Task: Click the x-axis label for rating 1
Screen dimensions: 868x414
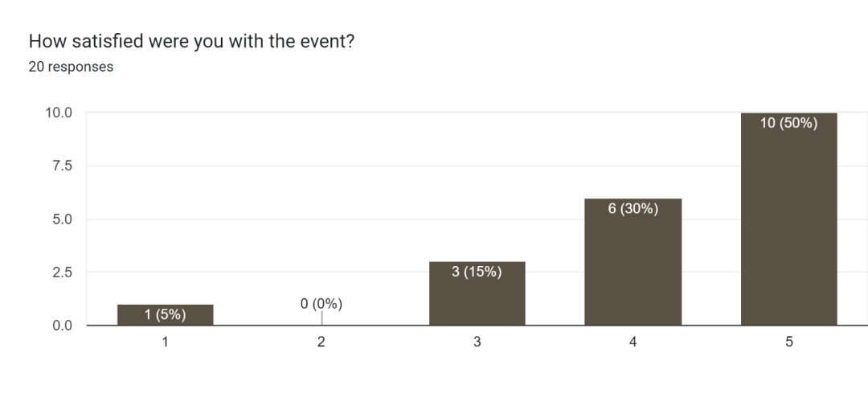Action: point(165,342)
